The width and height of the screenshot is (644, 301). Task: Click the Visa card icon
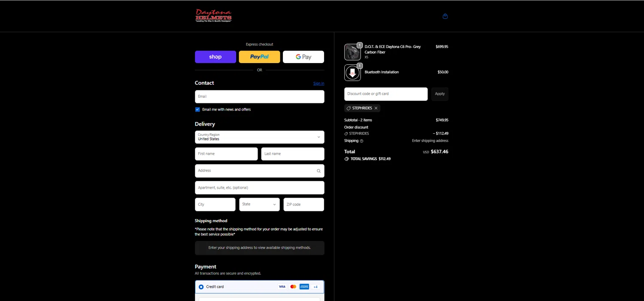[x=282, y=287]
